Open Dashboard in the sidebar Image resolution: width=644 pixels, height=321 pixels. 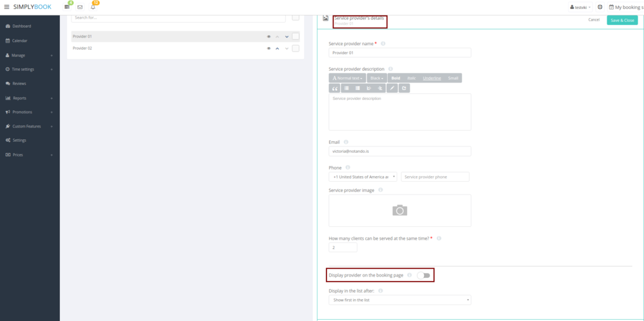pyautogui.click(x=22, y=26)
